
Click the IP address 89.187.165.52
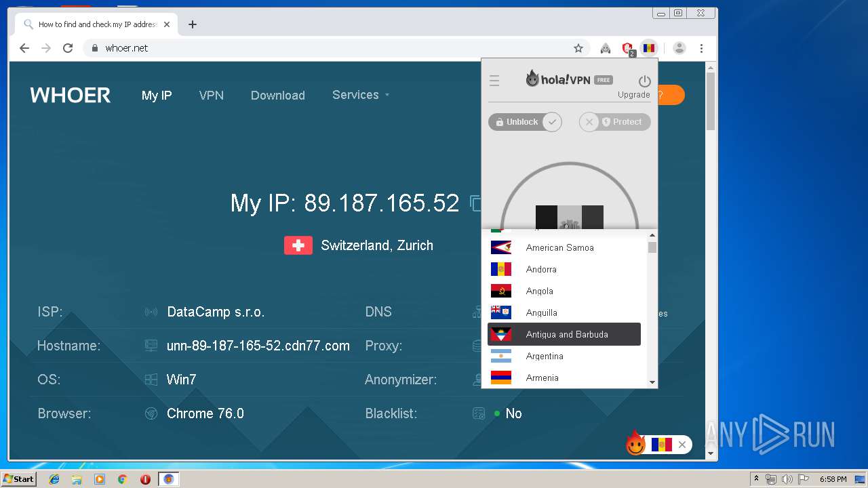point(382,203)
